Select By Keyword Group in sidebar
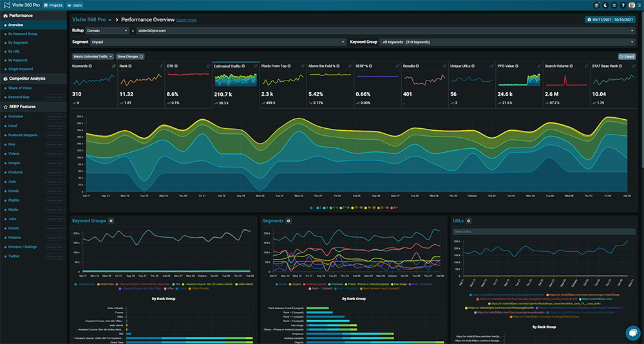Screen dimensions: 644x344 23,33
